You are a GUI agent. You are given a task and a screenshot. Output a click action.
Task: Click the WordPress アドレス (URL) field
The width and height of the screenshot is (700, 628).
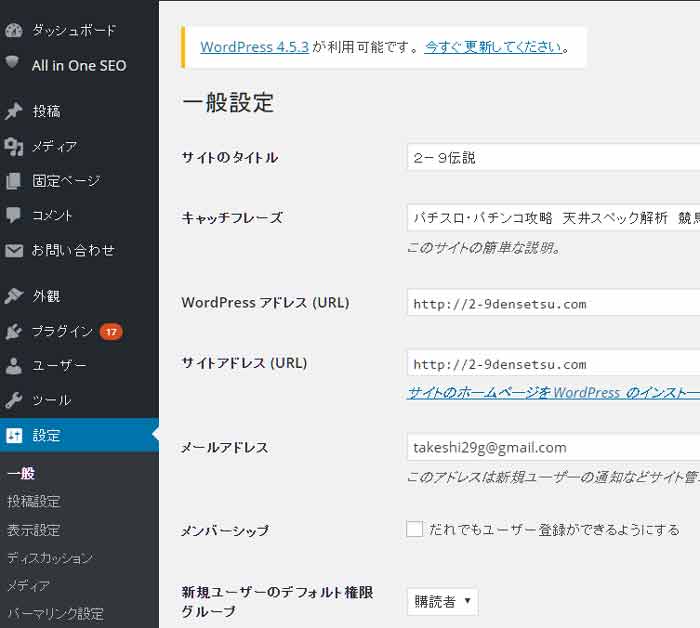point(554,303)
